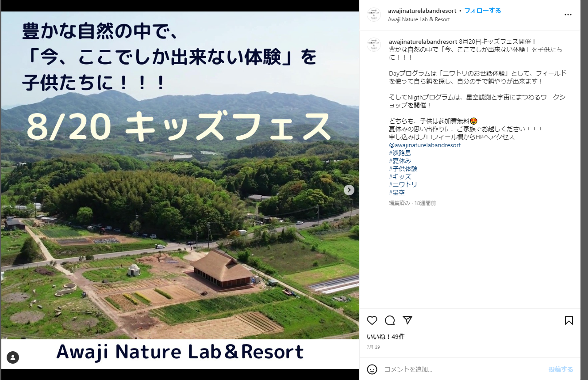Open header profile picture of Awaji Nature Lab
The image size is (588, 380).
(374, 15)
